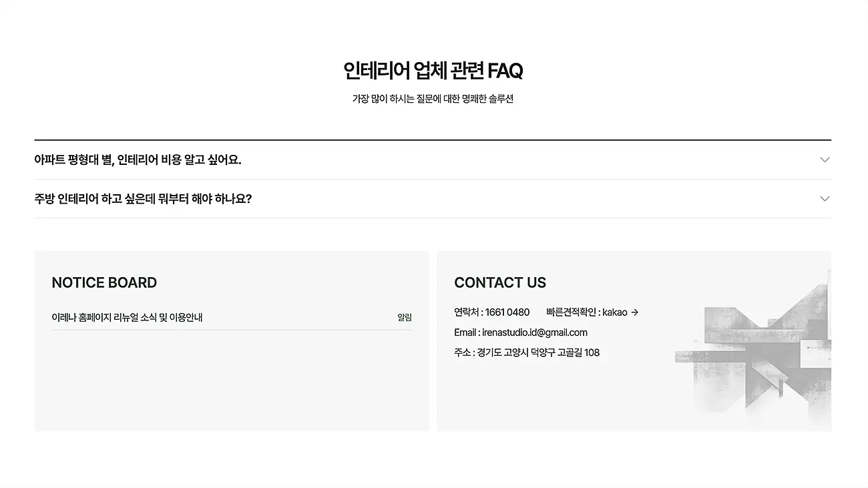Open the 이레나 홈페이지 리뉴얼 소식 notice
This screenshot has width=868, height=488.
tap(127, 318)
